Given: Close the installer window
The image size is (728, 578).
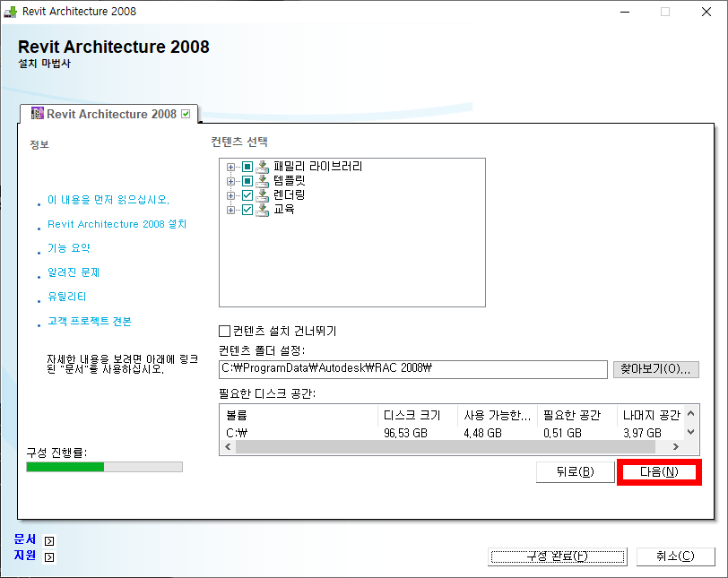Looking at the screenshot, I should click(706, 12).
